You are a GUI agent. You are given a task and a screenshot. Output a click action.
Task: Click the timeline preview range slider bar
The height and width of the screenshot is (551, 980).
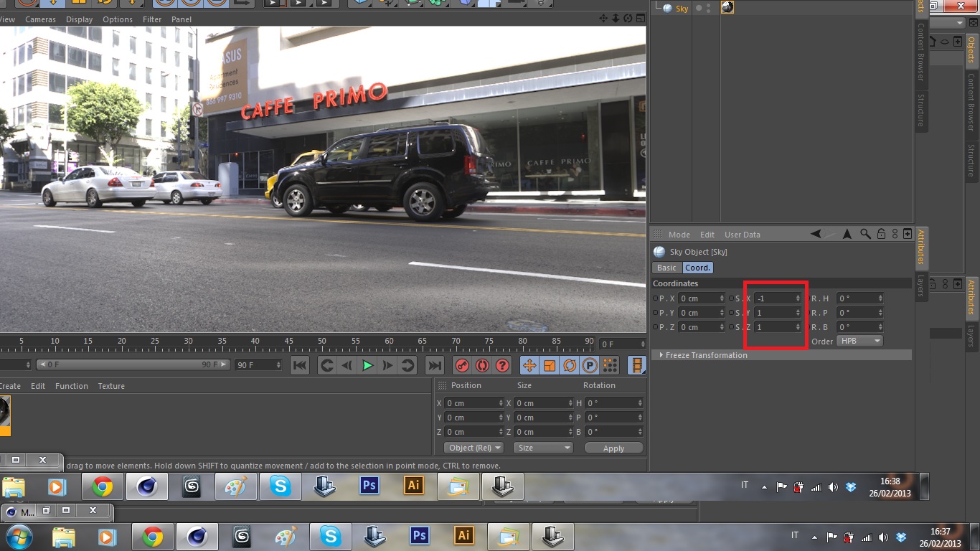(133, 364)
